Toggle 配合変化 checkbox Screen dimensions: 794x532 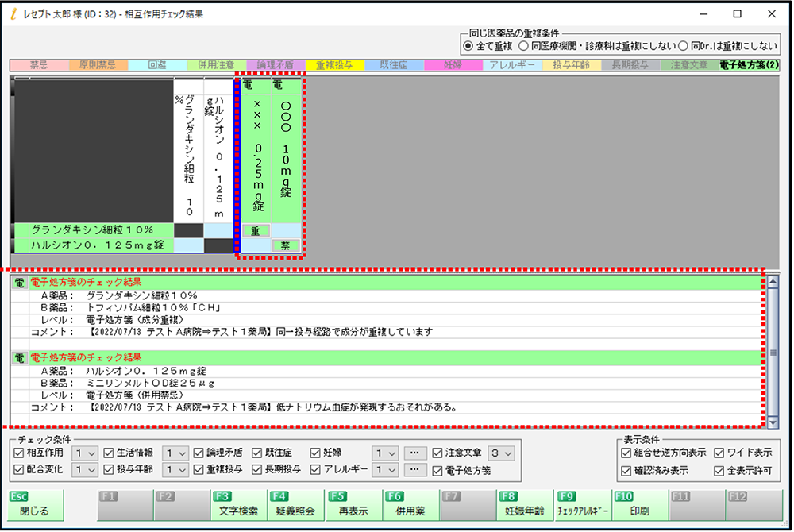(19, 469)
